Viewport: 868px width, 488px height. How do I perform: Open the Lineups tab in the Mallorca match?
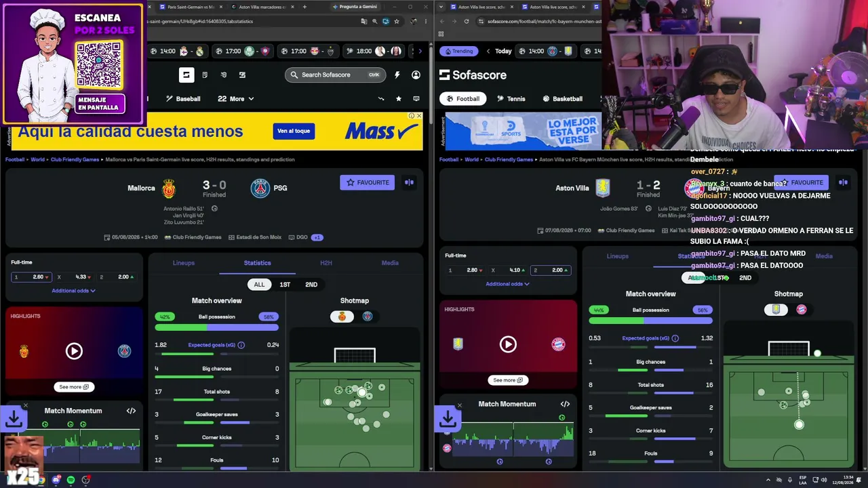pyautogui.click(x=184, y=263)
